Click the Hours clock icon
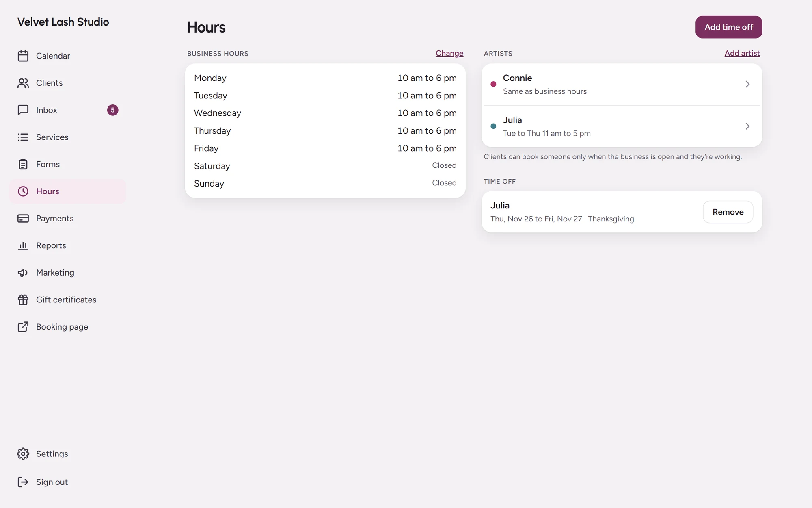The image size is (812, 508). 23,191
